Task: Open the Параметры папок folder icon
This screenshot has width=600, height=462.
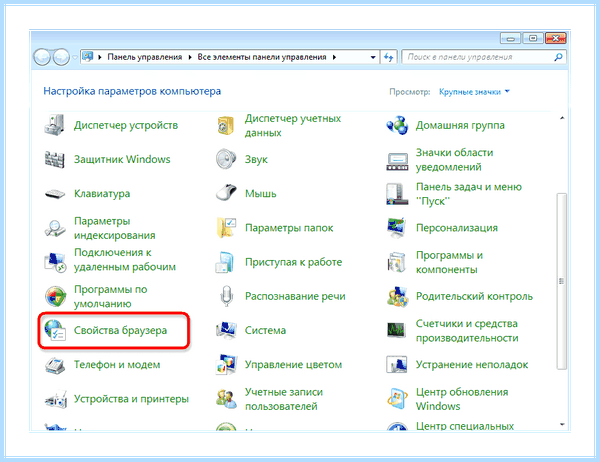Action: pos(226,228)
